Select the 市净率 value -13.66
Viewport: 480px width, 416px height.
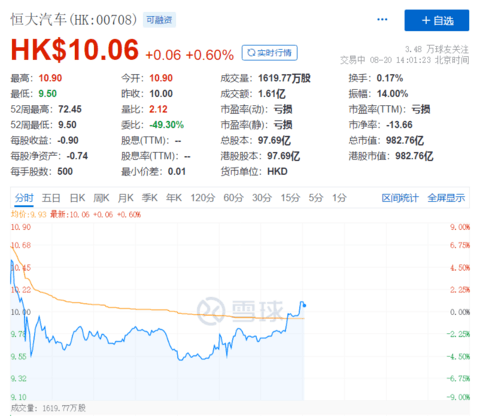pyautogui.click(x=399, y=125)
